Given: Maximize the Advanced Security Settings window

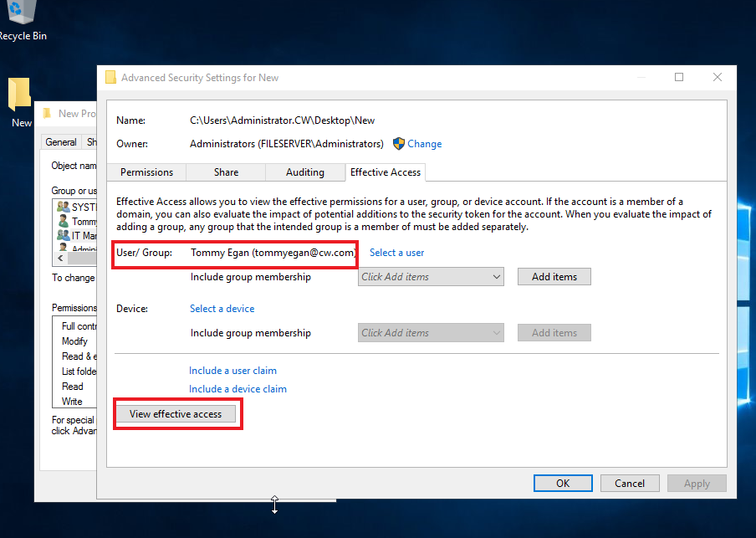Looking at the screenshot, I should [x=679, y=77].
